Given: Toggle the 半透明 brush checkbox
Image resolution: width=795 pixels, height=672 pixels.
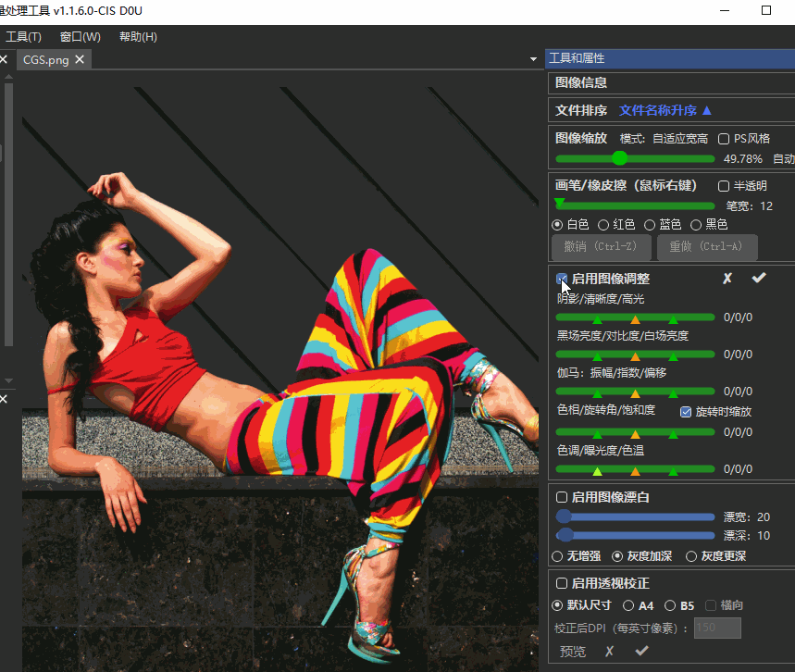Looking at the screenshot, I should 724,186.
